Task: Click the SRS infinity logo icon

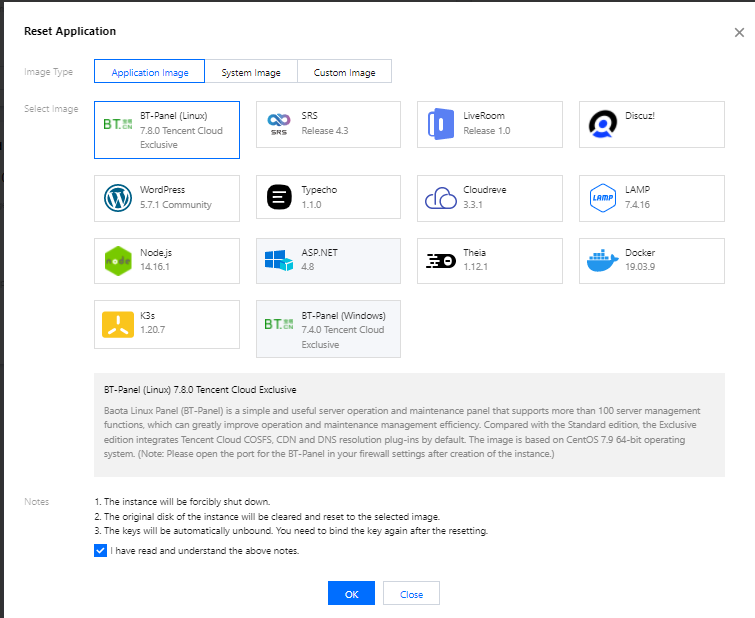Action: tap(279, 124)
